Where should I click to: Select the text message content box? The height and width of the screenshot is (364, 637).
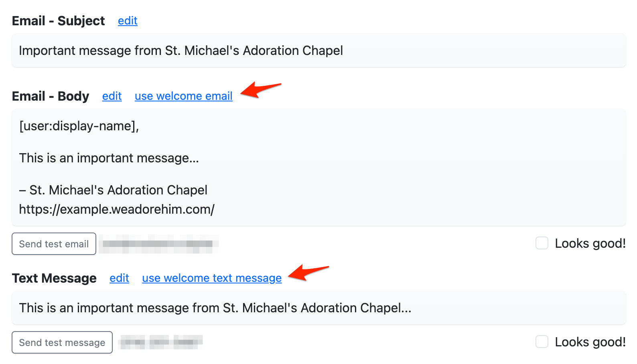coord(318,308)
